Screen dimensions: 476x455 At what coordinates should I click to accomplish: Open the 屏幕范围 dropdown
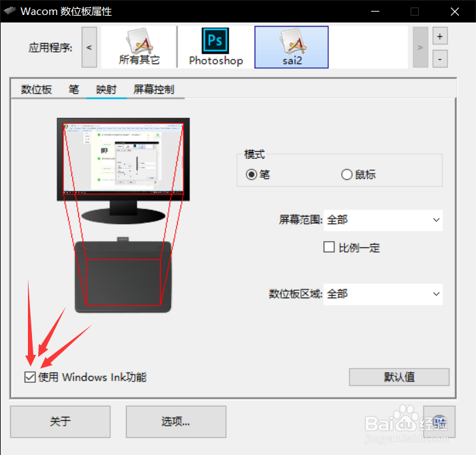point(383,220)
